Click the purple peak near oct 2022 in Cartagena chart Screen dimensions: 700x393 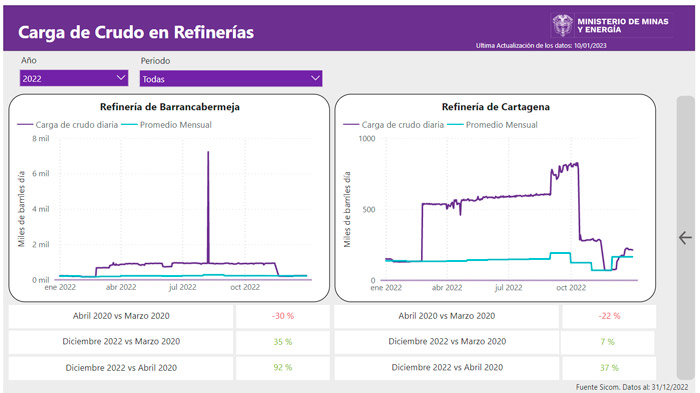tap(577, 163)
